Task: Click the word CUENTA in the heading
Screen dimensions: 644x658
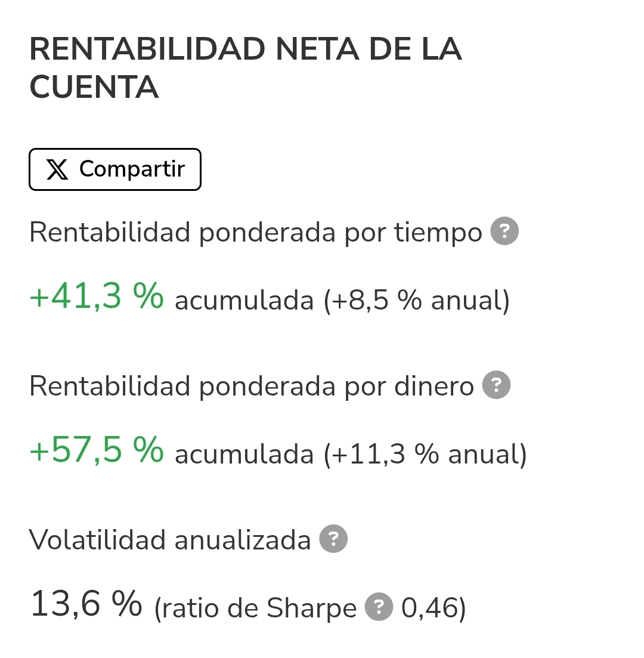Action: coord(94,87)
